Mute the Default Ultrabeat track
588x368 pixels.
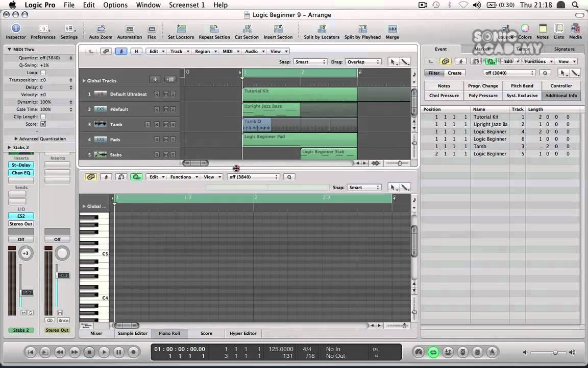(x=166, y=94)
